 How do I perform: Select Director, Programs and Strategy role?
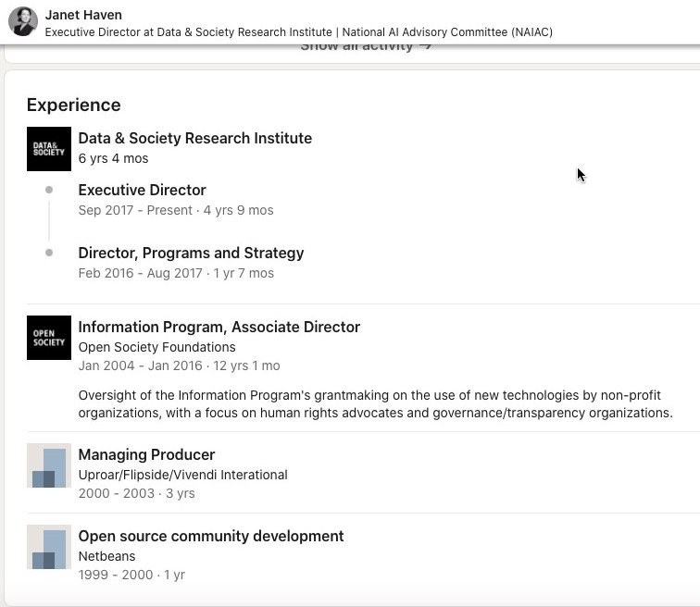191,253
